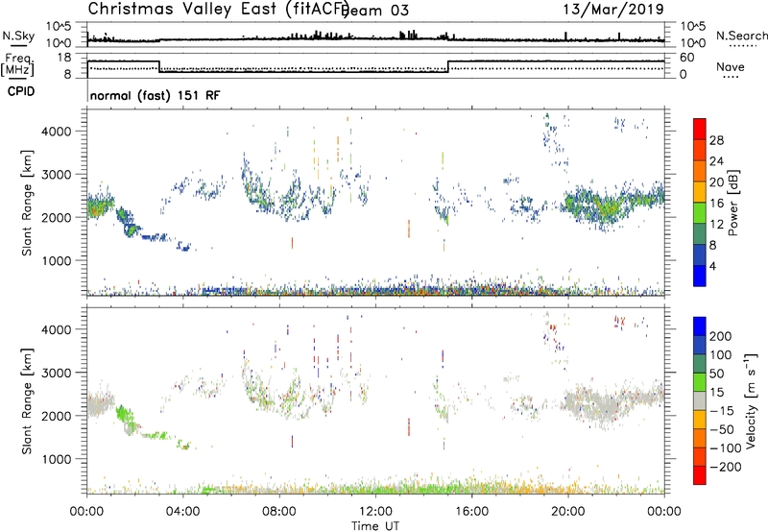Click the '-15' value on the velocity scale
This screenshot has height=532, width=768.
722,410
